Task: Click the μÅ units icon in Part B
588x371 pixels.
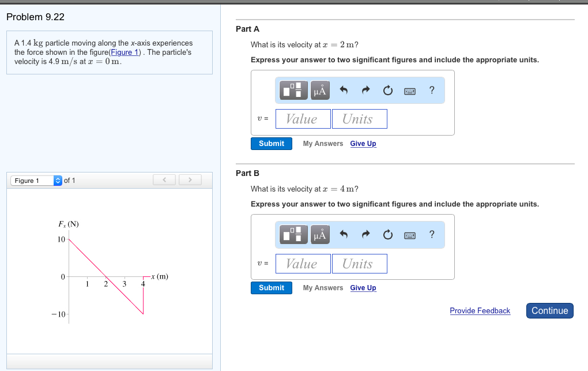Action: tap(320, 235)
